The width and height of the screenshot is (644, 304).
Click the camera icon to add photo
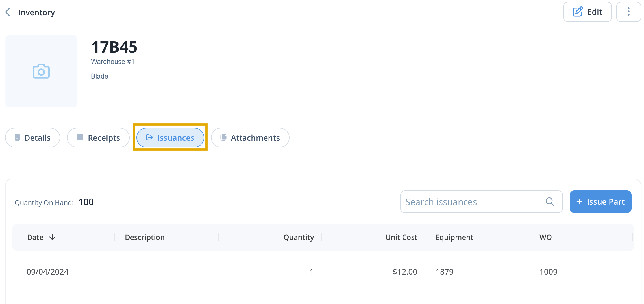41,71
